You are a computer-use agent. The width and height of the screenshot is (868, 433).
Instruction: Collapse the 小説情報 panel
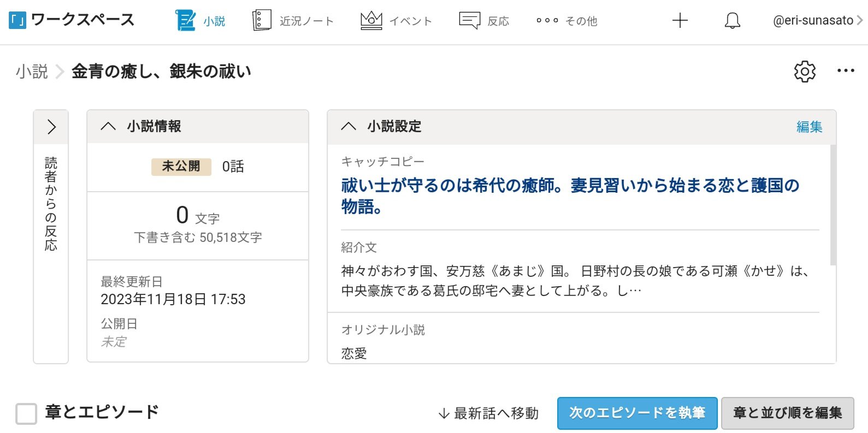108,127
